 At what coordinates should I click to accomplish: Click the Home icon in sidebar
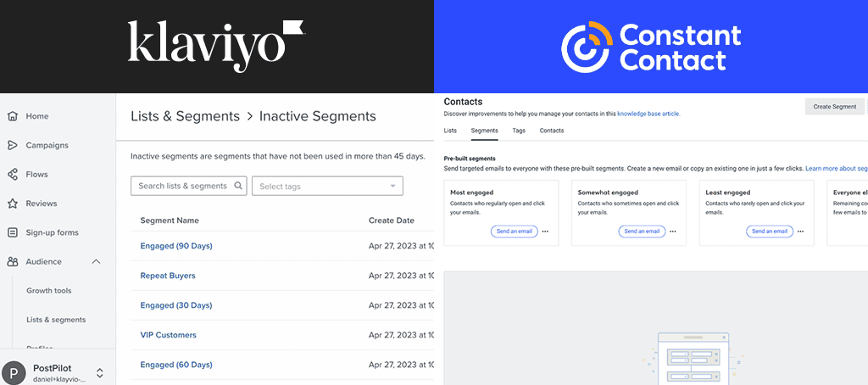coord(13,116)
